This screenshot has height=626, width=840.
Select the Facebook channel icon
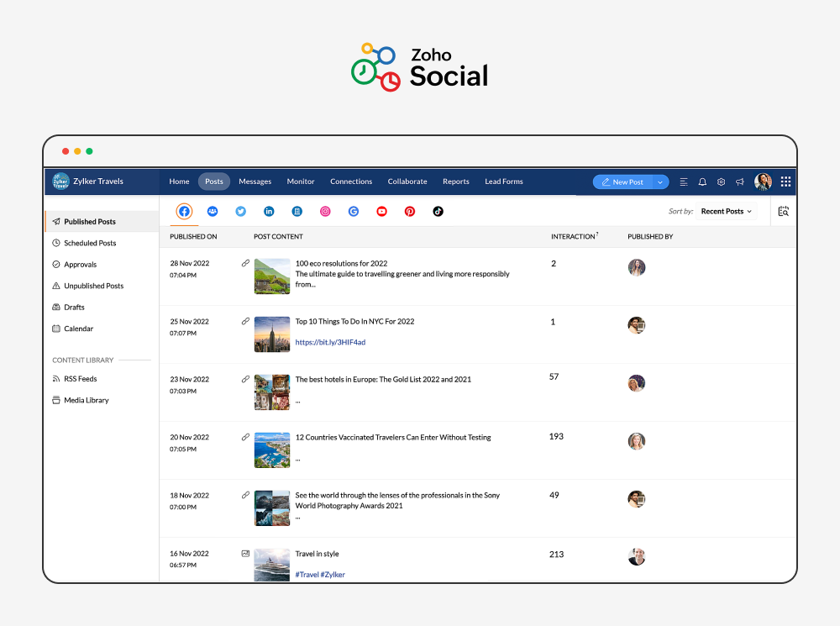coord(184,211)
